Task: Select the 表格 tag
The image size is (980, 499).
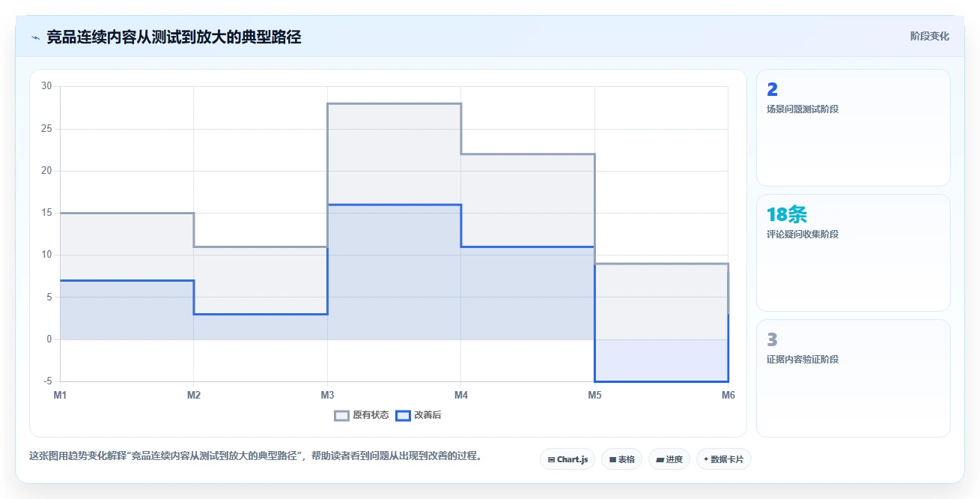Action: click(x=622, y=459)
